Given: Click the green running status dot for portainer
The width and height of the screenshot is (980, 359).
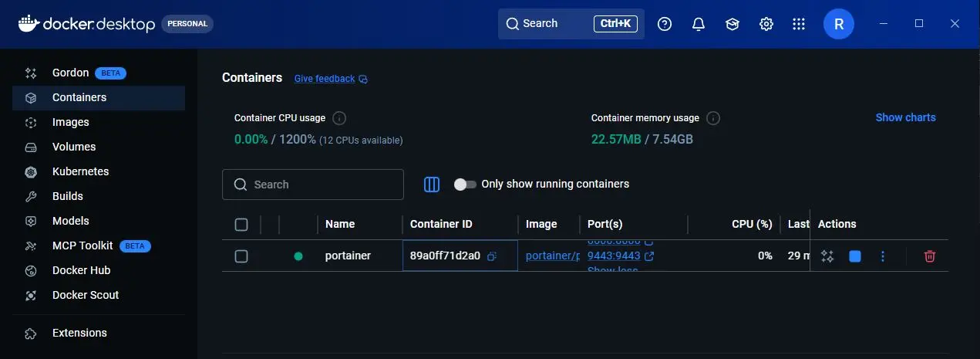Looking at the screenshot, I should (298, 256).
